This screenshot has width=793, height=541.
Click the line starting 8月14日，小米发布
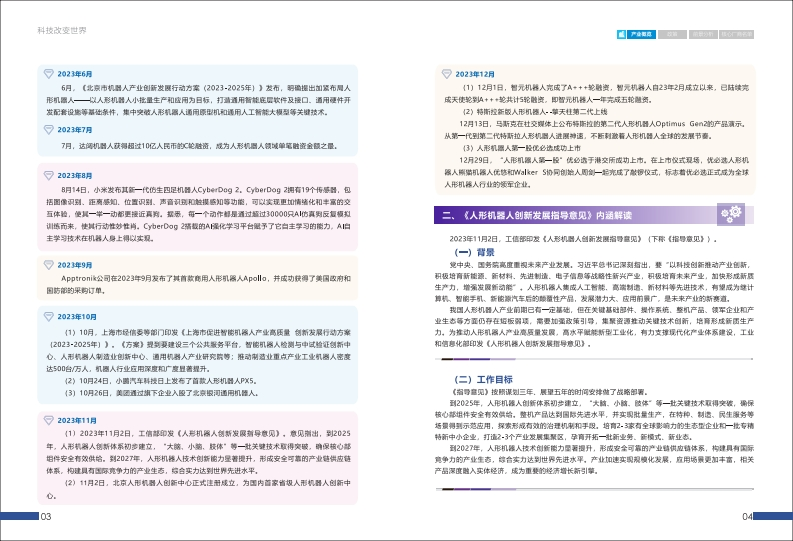206,190
